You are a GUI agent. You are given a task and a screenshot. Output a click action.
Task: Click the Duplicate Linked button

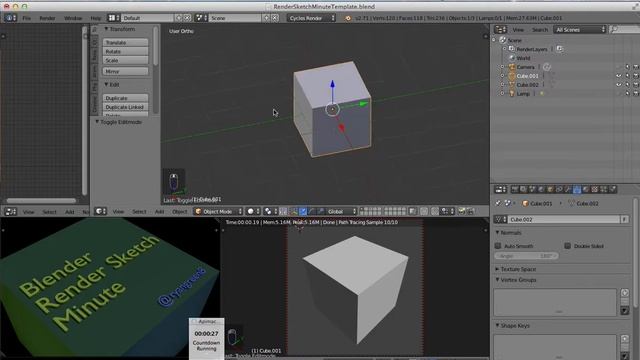click(x=125, y=107)
